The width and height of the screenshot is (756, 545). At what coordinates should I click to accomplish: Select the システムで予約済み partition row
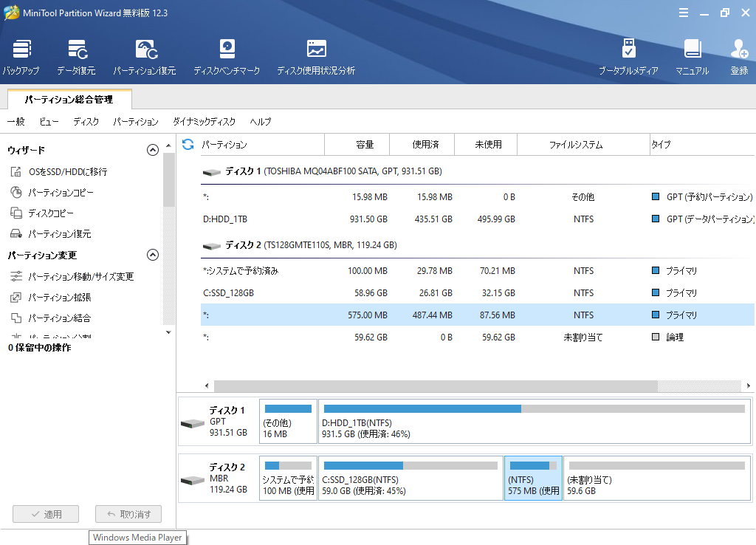(478, 270)
